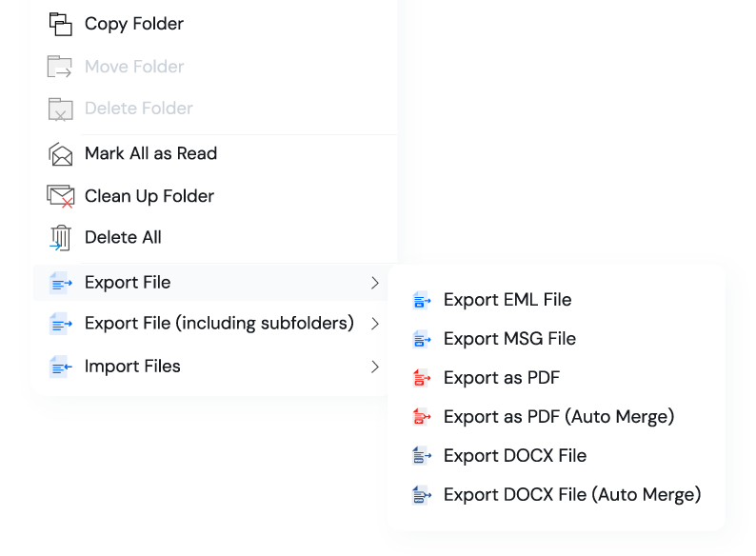
Task: Select Mark All as Read
Action: coord(150,153)
